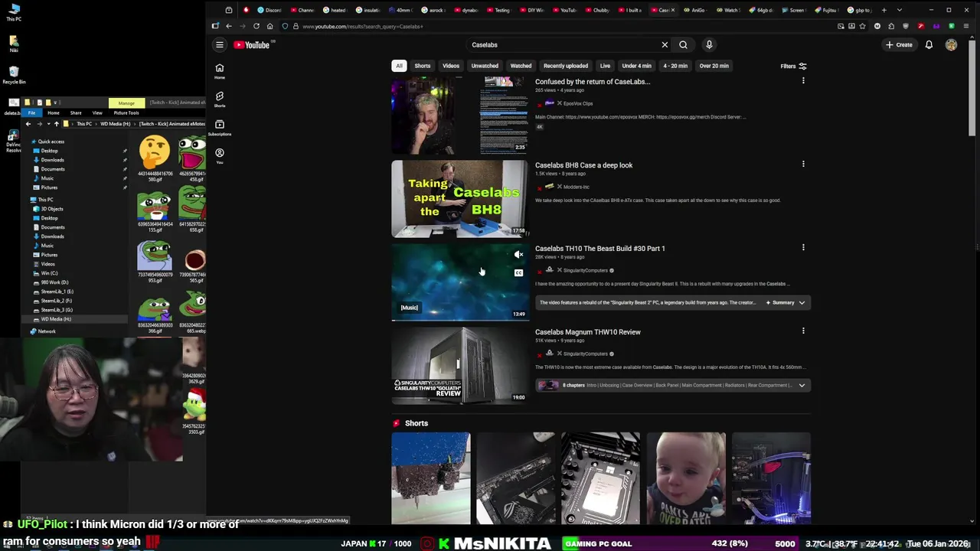Go to the YouTube logo home link
The height and width of the screenshot is (551, 980).
pos(252,44)
